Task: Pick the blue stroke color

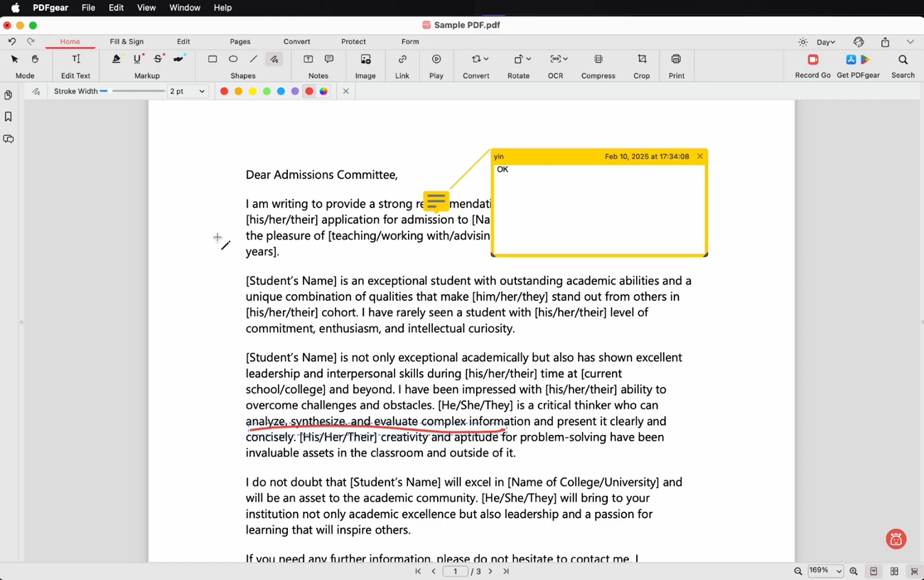Action: pyautogui.click(x=281, y=92)
